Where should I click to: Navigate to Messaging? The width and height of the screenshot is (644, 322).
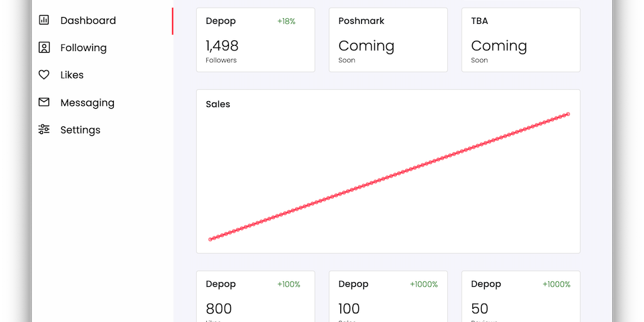87,103
